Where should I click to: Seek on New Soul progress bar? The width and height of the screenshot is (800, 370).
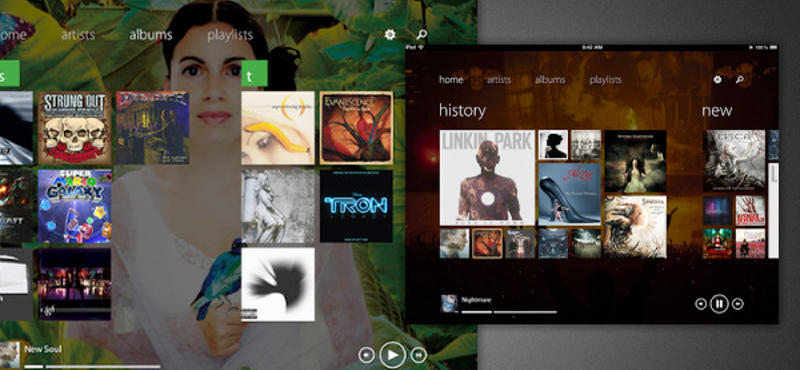pyautogui.click(x=92, y=366)
